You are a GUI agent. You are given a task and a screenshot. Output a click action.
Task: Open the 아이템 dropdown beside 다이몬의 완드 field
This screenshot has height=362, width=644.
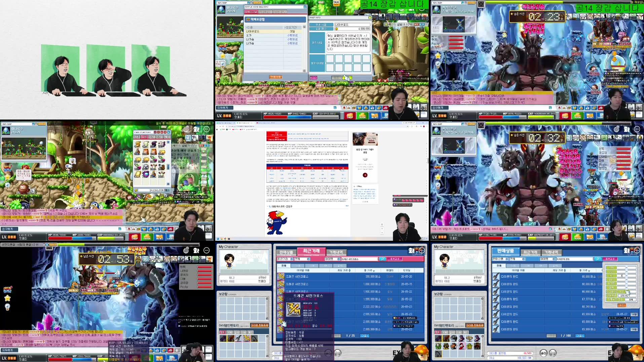547,259
